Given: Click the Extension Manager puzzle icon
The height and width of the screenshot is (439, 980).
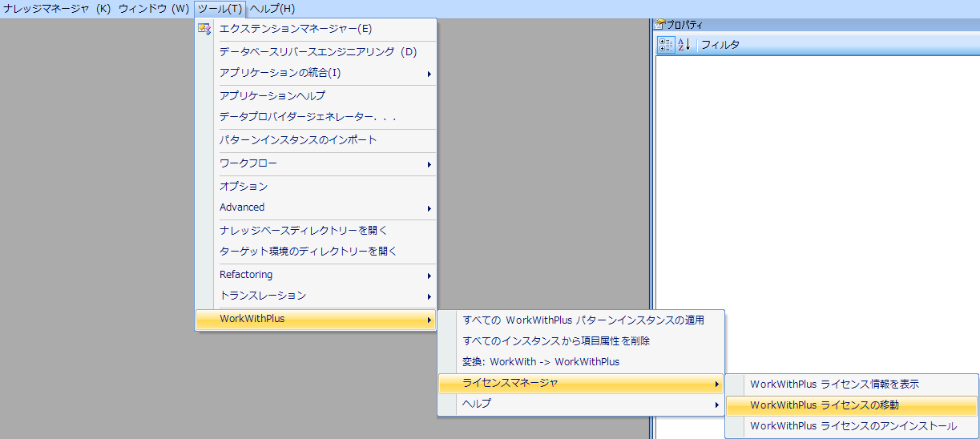Looking at the screenshot, I should [204, 30].
